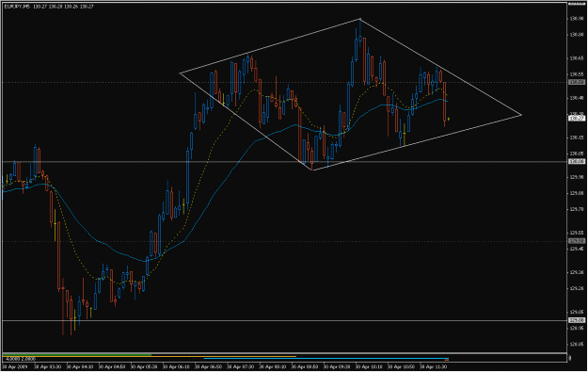Click the 30 Apr 2009 date label

(x=15, y=366)
